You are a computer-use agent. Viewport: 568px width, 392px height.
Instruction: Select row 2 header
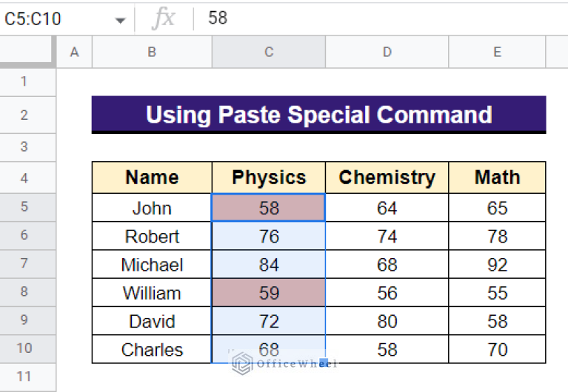click(x=27, y=115)
